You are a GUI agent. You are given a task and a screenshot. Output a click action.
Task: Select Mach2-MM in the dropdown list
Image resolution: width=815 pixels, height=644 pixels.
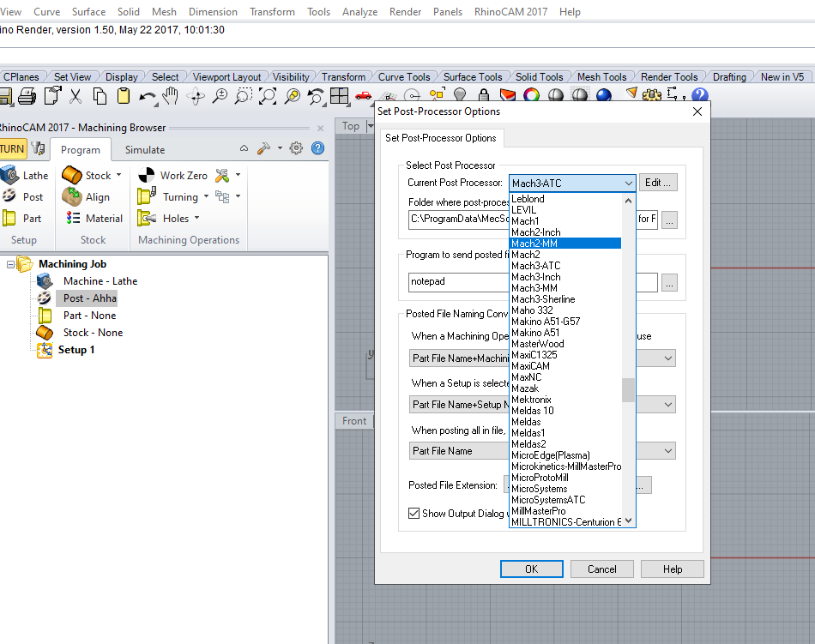point(565,243)
